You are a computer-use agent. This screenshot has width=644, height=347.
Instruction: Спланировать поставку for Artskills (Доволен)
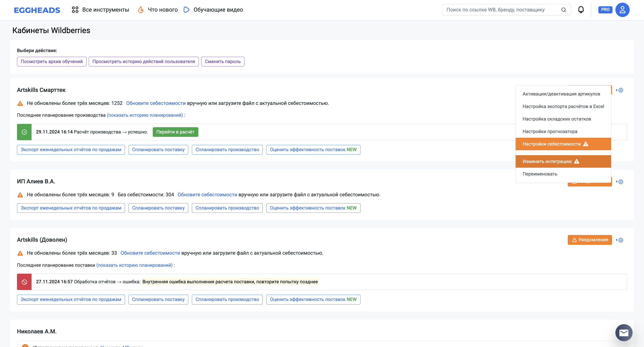[158, 300]
